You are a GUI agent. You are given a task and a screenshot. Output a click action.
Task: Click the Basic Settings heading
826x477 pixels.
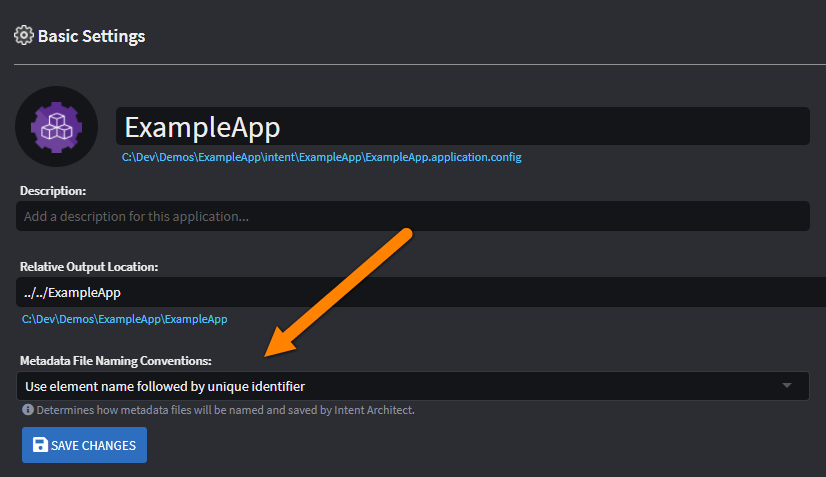pyautogui.click(x=91, y=36)
